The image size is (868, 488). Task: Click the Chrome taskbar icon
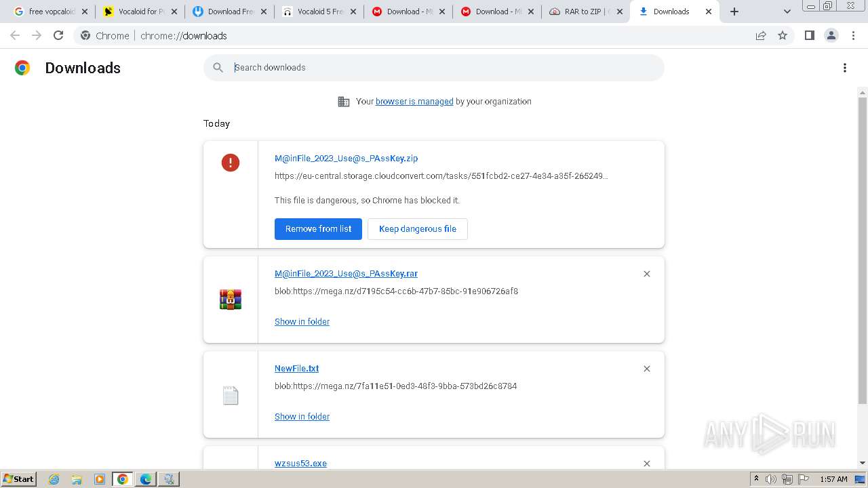pos(123,479)
